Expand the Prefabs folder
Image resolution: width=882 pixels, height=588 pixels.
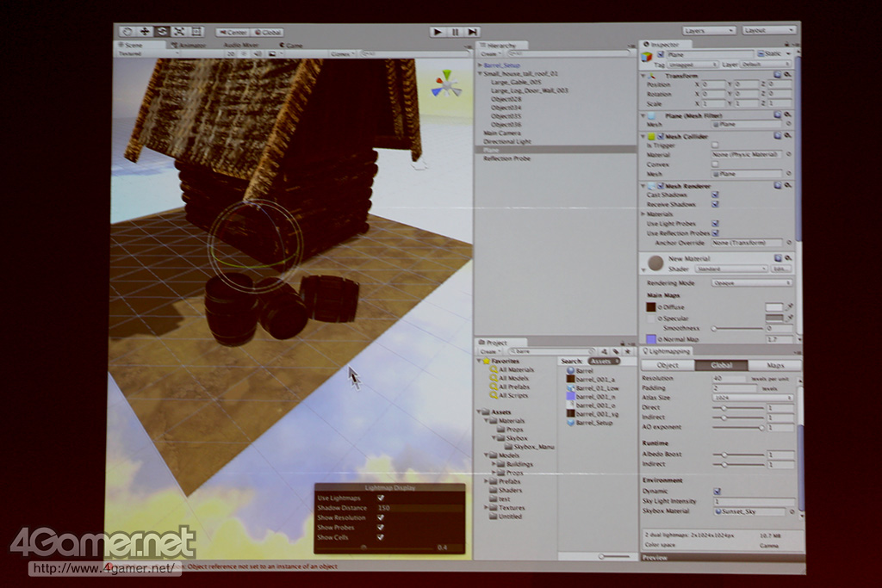(487, 482)
